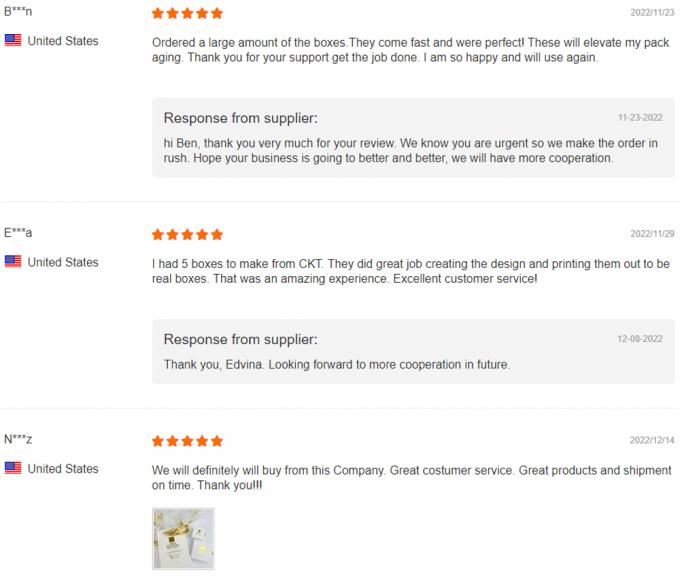Click the review date 2022/12/14
This screenshot has height=580, width=680.
point(652,440)
